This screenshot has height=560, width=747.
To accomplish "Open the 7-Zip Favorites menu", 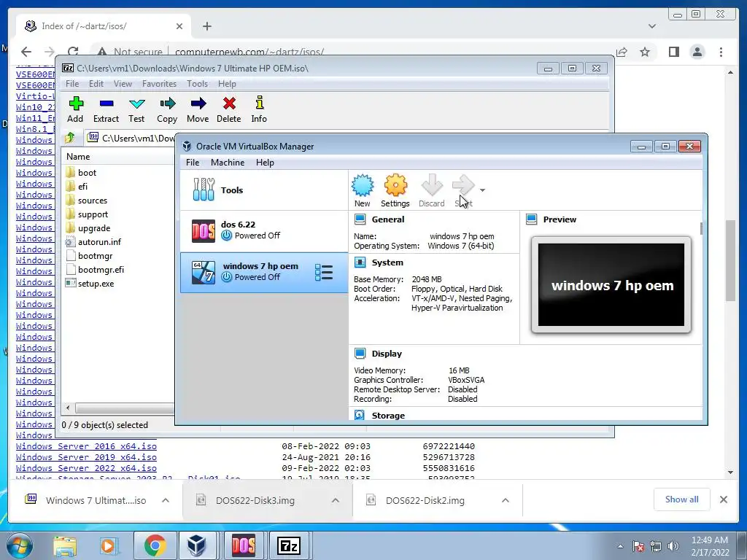I will pos(159,84).
